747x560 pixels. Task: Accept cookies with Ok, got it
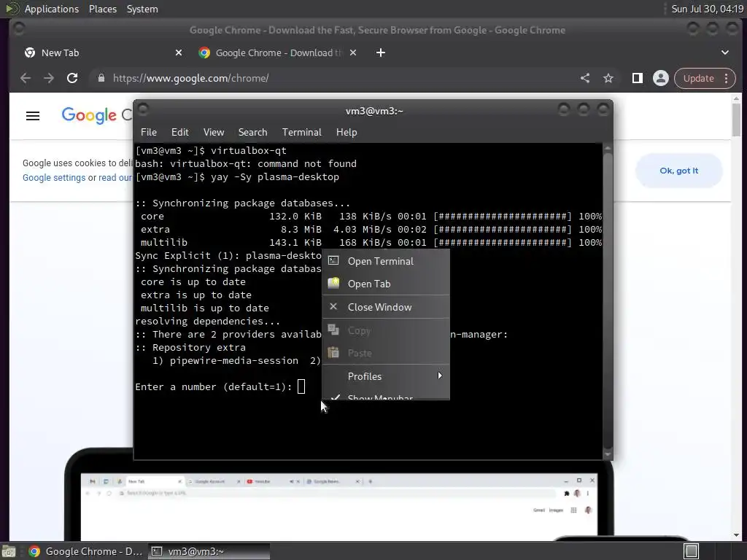click(x=679, y=171)
